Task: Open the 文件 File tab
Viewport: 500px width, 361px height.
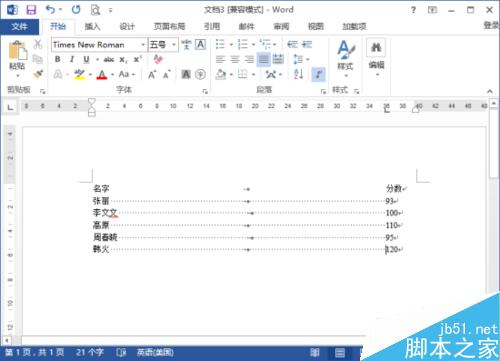Action: click(19, 26)
